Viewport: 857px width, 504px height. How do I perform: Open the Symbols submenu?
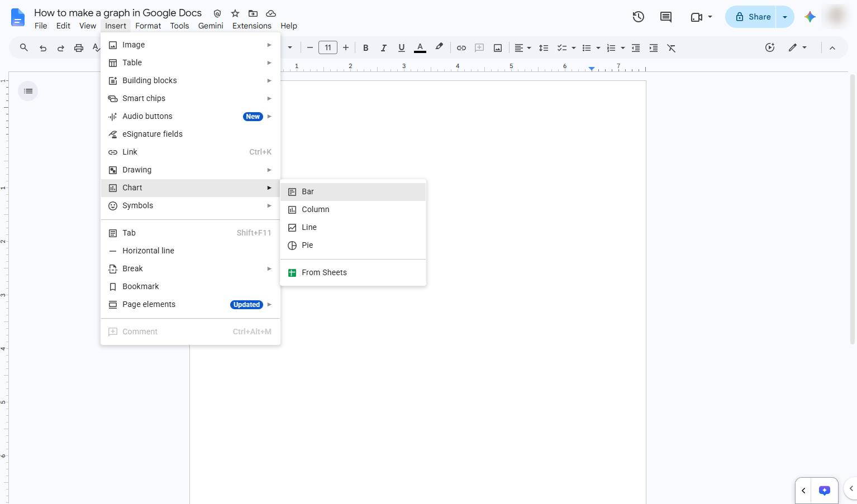click(x=191, y=205)
